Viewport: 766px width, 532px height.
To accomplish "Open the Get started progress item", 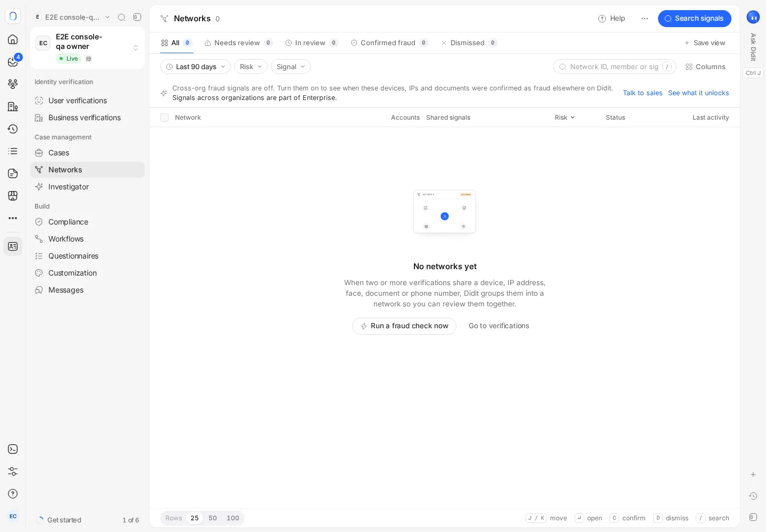I will tap(87, 520).
